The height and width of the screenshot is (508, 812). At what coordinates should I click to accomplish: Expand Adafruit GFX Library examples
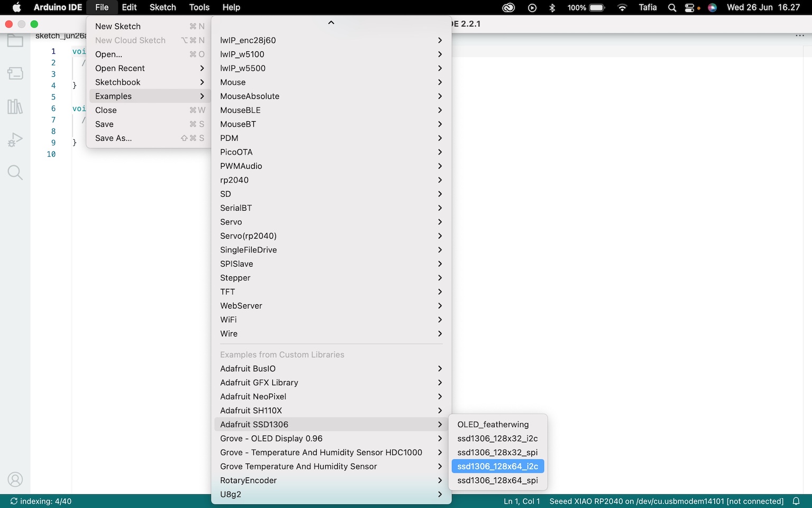click(x=331, y=383)
